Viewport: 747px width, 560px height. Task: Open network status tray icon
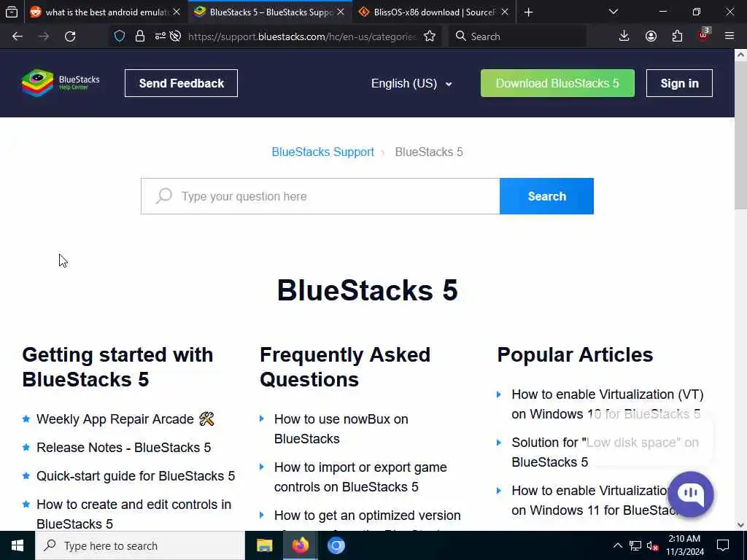[635, 545]
